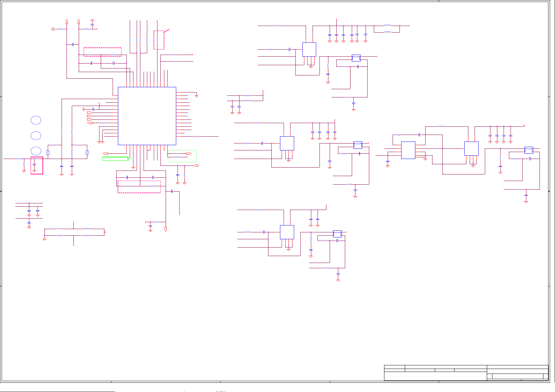Click the empty title block table in sheet corner

click(466, 373)
